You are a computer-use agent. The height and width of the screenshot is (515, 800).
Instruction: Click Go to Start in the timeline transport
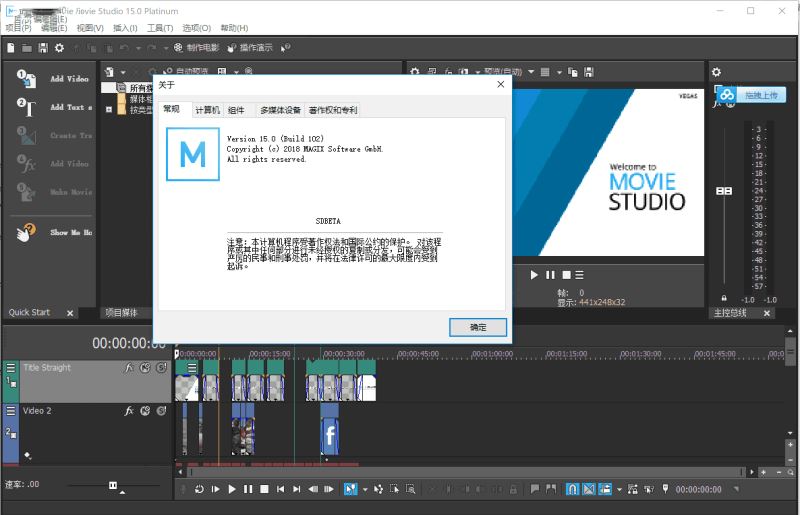click(x=281, y=489)
